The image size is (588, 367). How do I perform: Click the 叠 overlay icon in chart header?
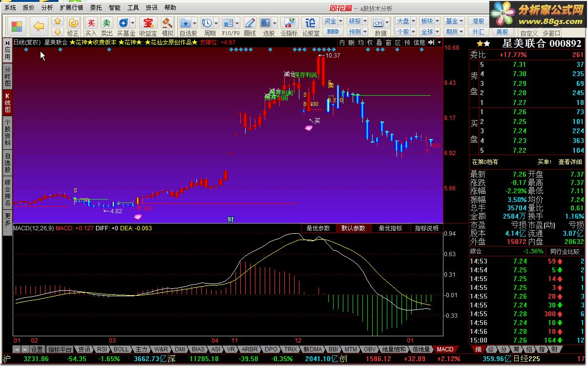(379, 42)
